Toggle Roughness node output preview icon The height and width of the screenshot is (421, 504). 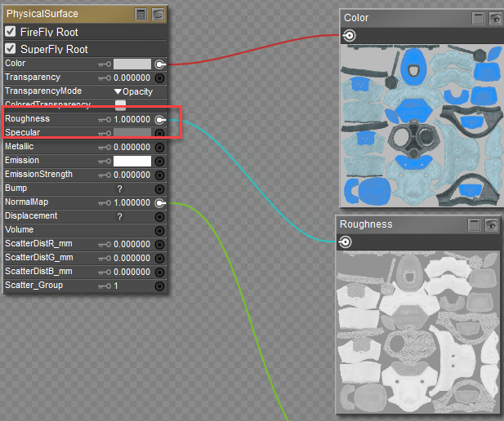click(474, 225)
